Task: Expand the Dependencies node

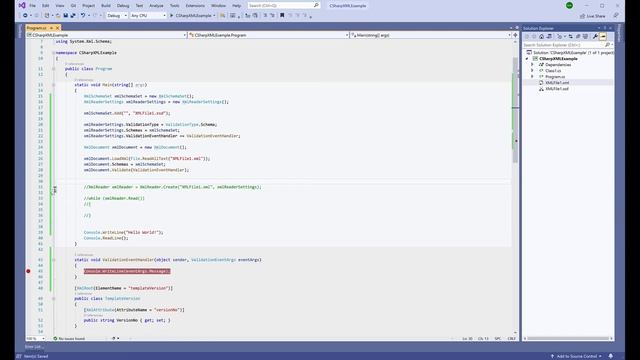Action: coord(532,65)
